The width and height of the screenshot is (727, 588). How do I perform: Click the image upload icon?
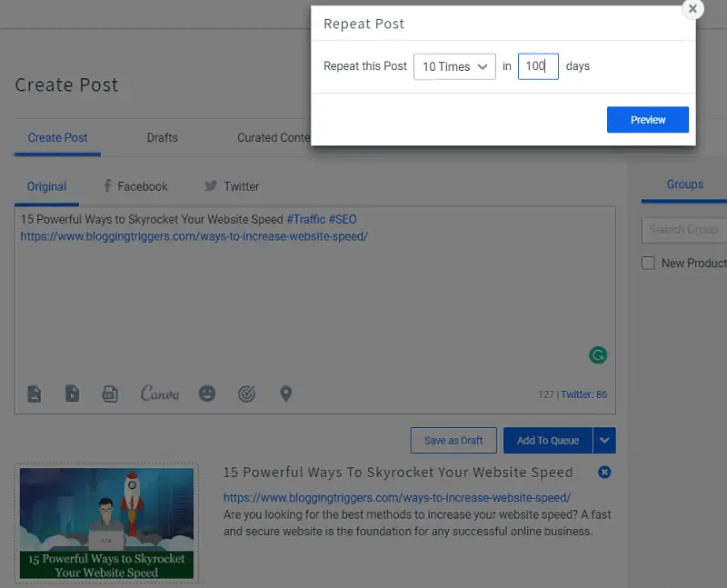click(x=35, y=394)
